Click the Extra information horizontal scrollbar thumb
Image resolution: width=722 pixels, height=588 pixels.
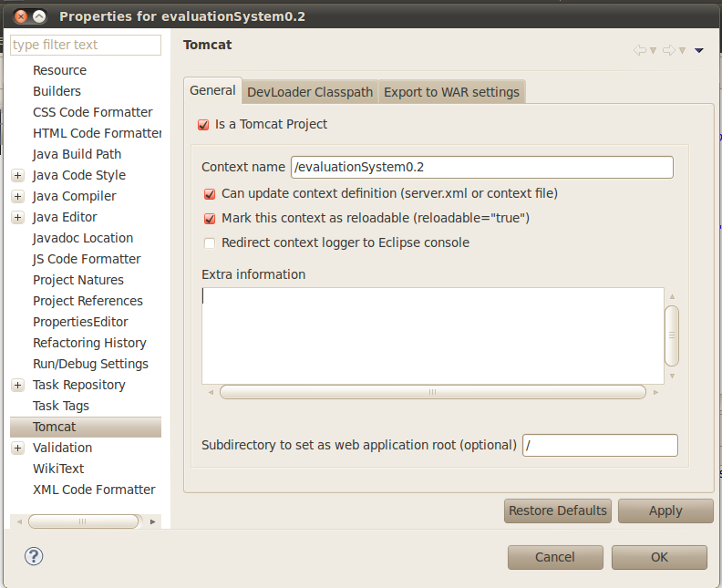point(433,392)
